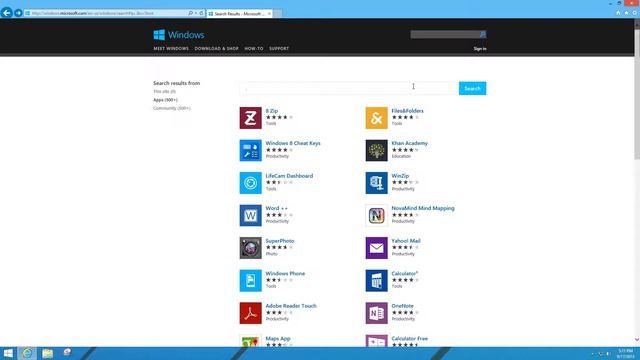Screen dimensions: 640x360
Task: Open the LifeCam Dashboard title link
Action: [289, 176]
